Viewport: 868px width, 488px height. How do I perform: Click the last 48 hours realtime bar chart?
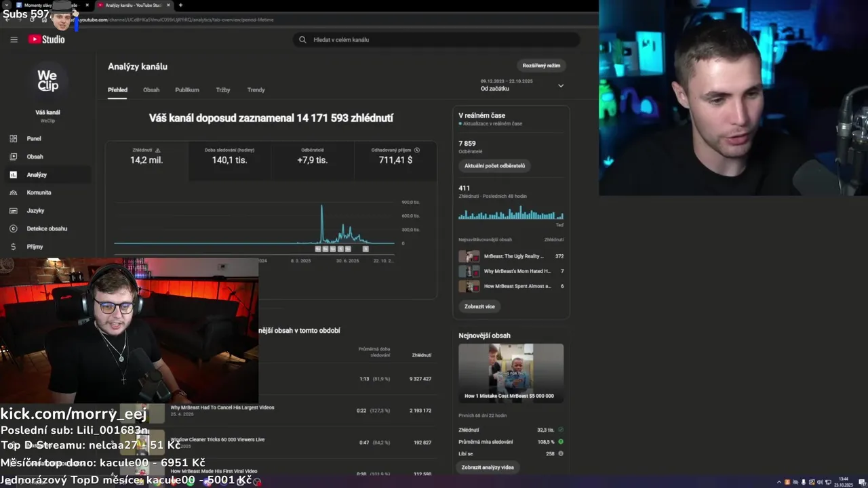(511, 213)
